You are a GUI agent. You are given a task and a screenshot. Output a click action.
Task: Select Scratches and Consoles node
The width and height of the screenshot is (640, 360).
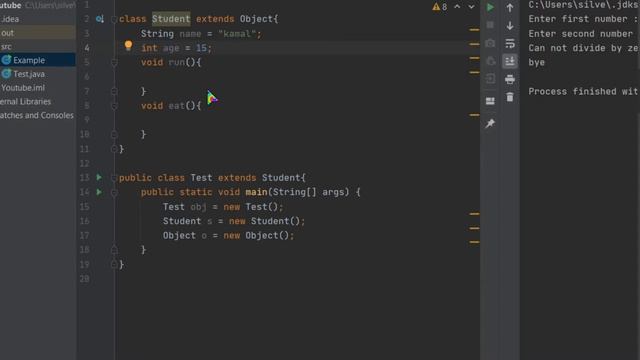point(37,116)
